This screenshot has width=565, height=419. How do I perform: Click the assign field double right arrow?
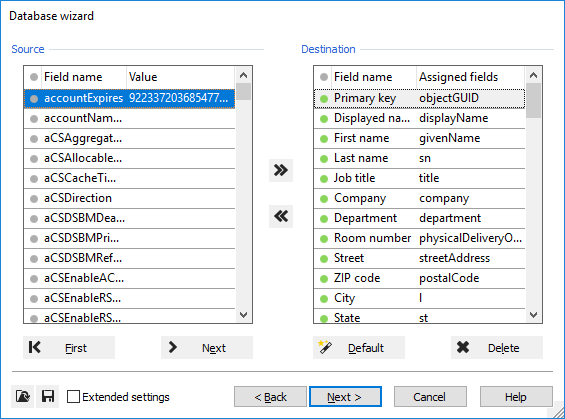point(281,170)
